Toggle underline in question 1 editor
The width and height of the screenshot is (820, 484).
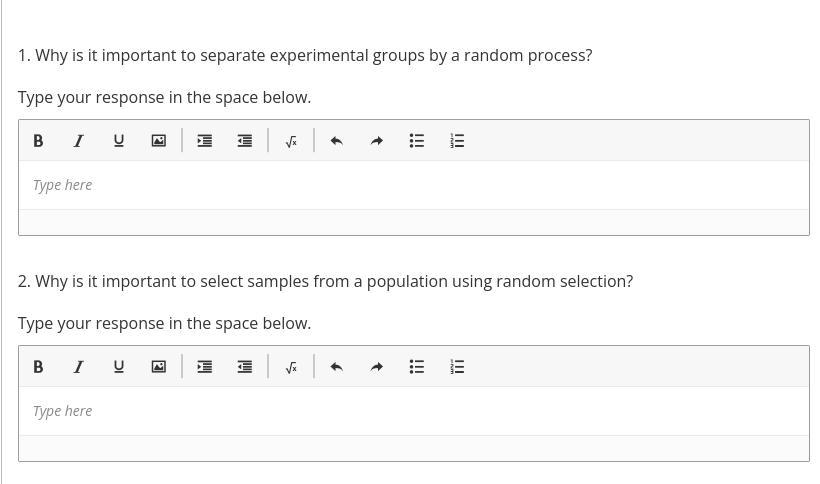118,141
